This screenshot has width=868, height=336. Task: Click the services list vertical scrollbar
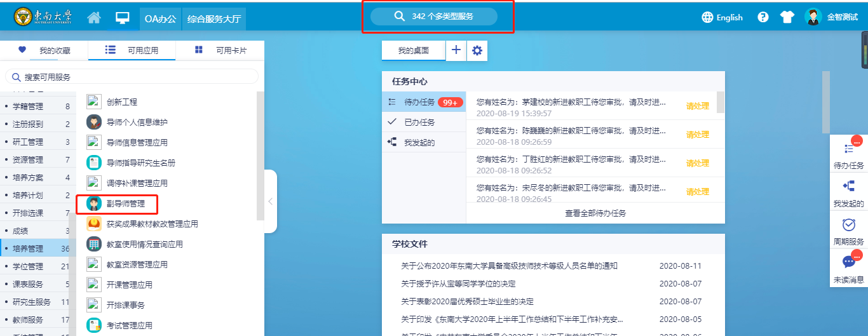click(x=260, y=159)
